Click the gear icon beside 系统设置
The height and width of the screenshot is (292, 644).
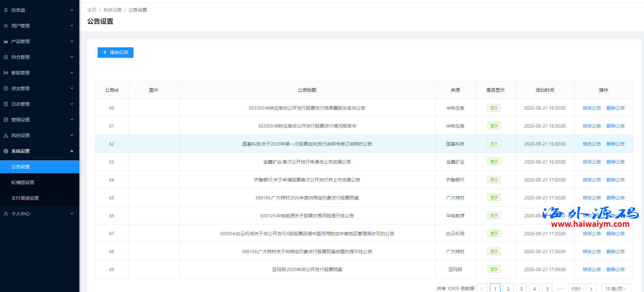[6, 151]
